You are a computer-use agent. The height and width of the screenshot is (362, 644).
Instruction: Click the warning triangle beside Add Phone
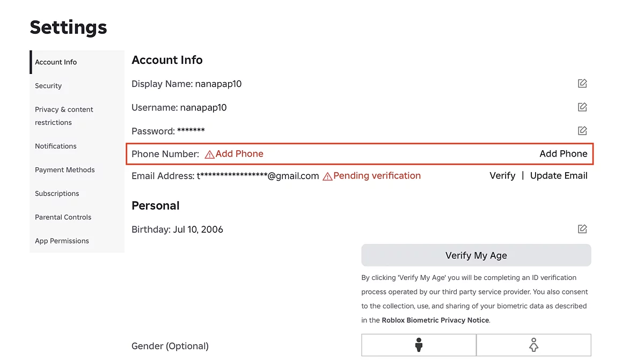209,154
